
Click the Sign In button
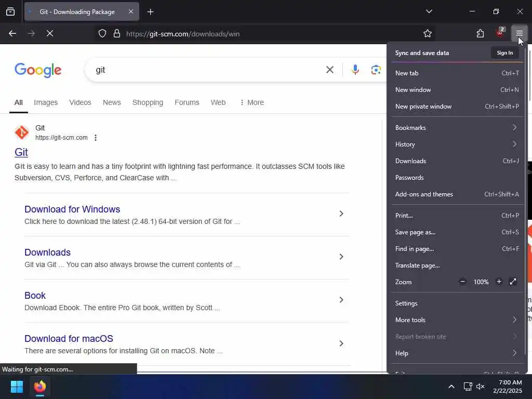click(504, 52)
